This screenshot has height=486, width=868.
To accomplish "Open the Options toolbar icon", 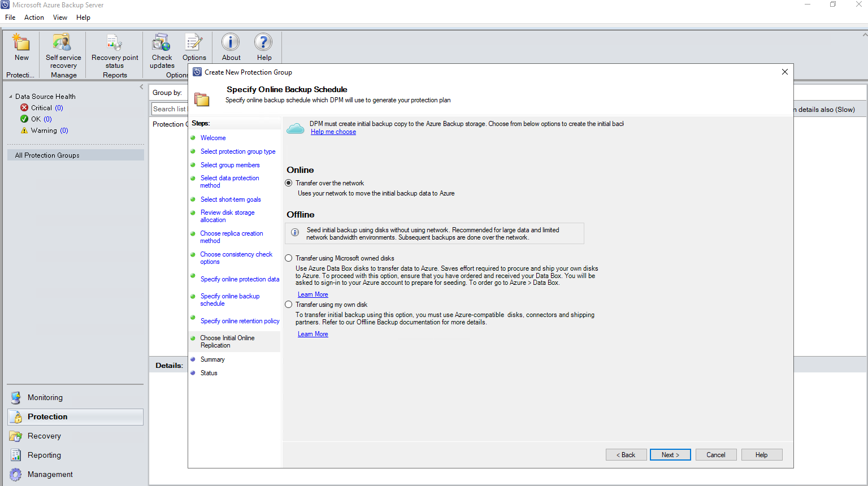I will coord(194,42).
